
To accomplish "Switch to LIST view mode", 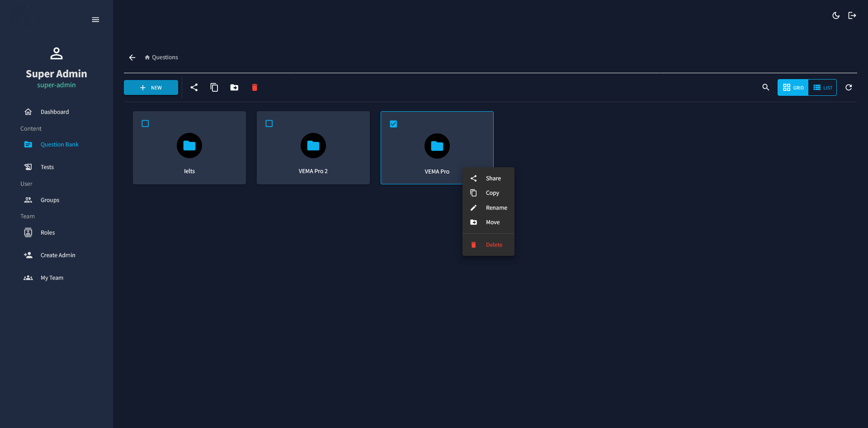I will point(822,87).
